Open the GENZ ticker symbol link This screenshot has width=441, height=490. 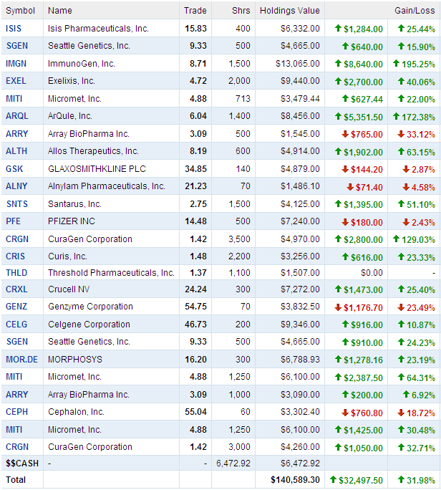point(16,306)
